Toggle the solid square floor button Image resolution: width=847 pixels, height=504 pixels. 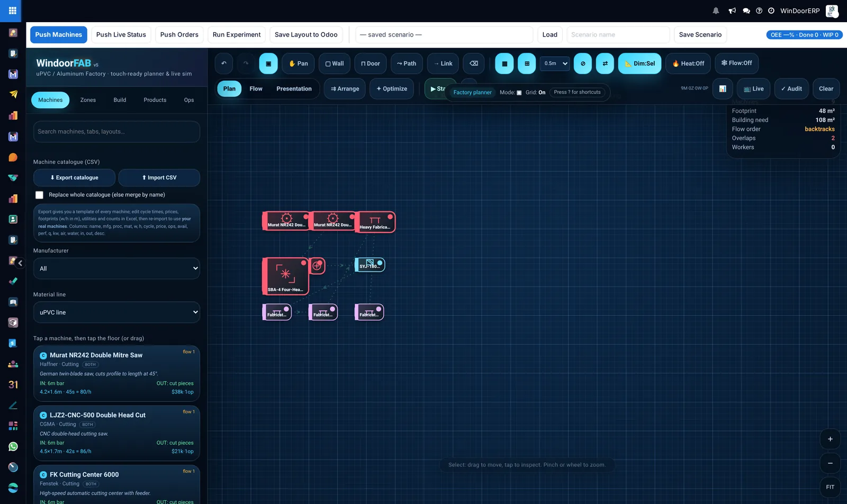(504, 64)
